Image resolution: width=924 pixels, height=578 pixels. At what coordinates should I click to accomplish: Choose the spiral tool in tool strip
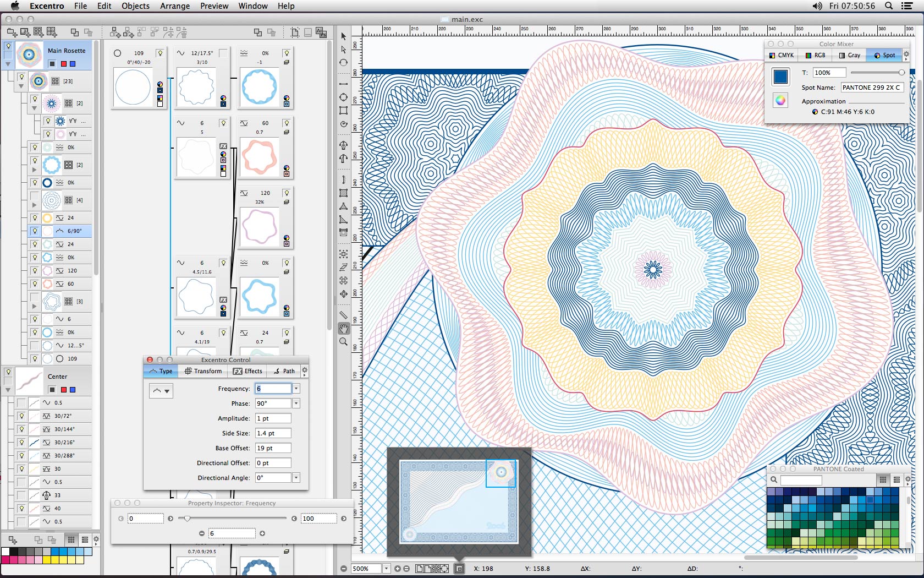(x=344, y=124)
